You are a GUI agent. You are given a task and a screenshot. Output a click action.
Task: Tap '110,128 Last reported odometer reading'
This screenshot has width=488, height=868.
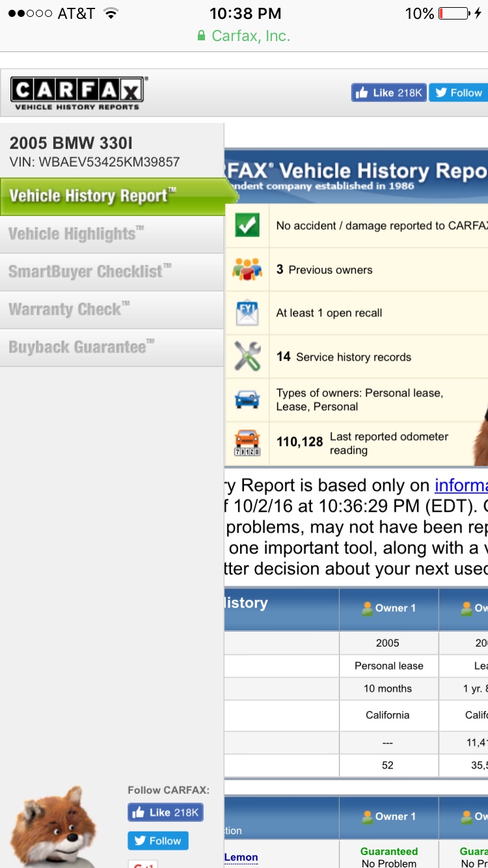[x=362, y=443]
